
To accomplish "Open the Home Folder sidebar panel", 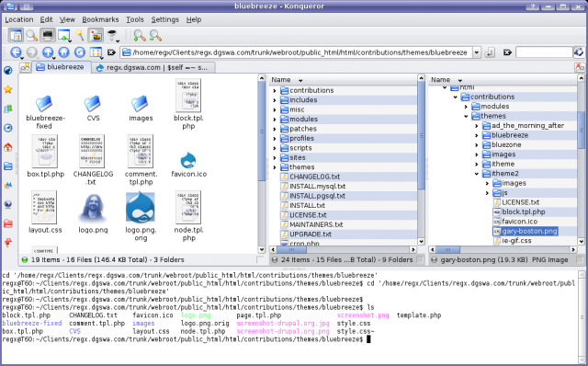I will point(8,147).
